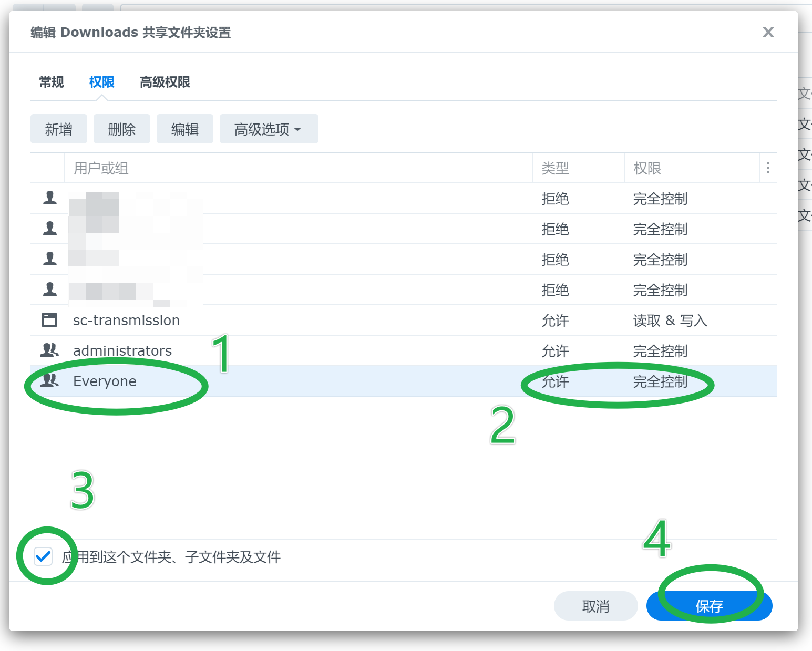Viewport: 812px width, 651px height.
Task: Click the first user icon in list
Action: coord(50,198)
